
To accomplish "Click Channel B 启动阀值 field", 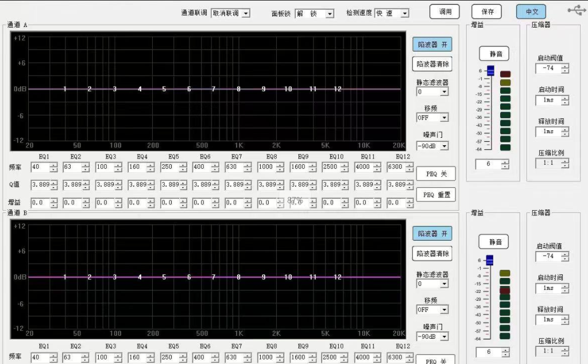I will (x=548, y=257).
